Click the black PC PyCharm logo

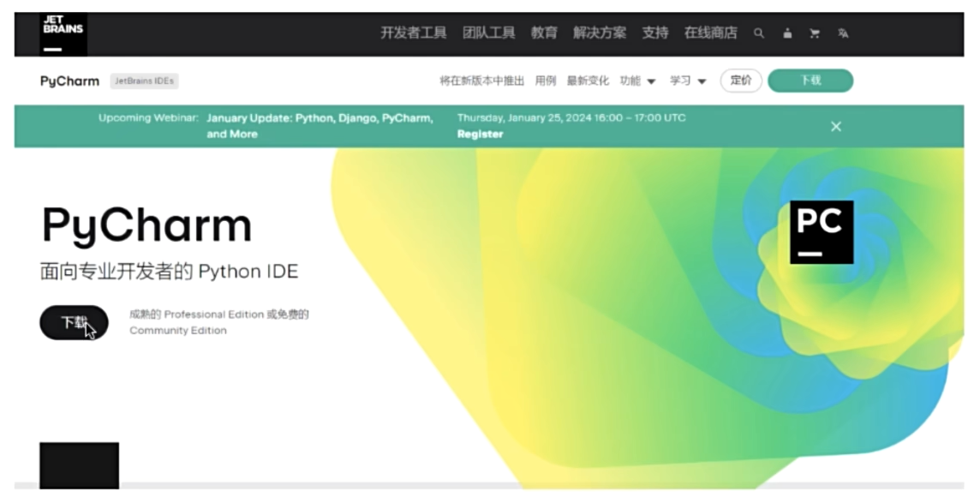click(x=822, y=232)
